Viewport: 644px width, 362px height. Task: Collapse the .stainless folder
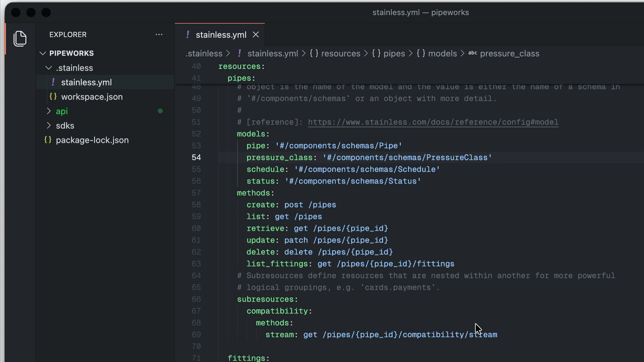pos(49,68)
